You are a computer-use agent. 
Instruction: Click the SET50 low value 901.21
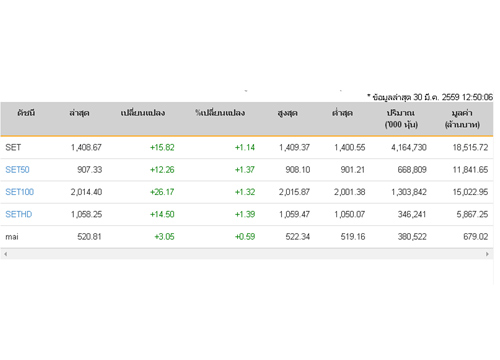(353, 170)
